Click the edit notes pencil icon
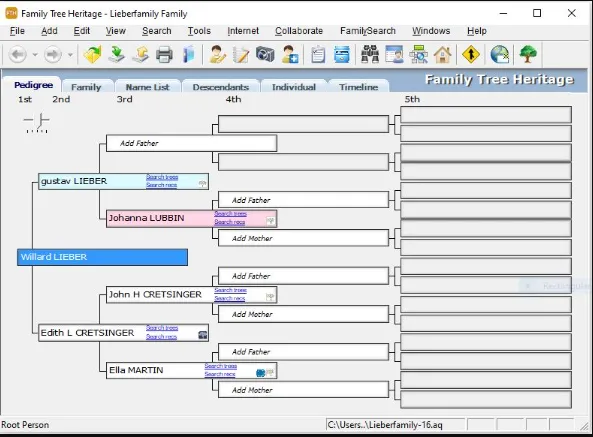The image size is (593, 437). point(241,54)
